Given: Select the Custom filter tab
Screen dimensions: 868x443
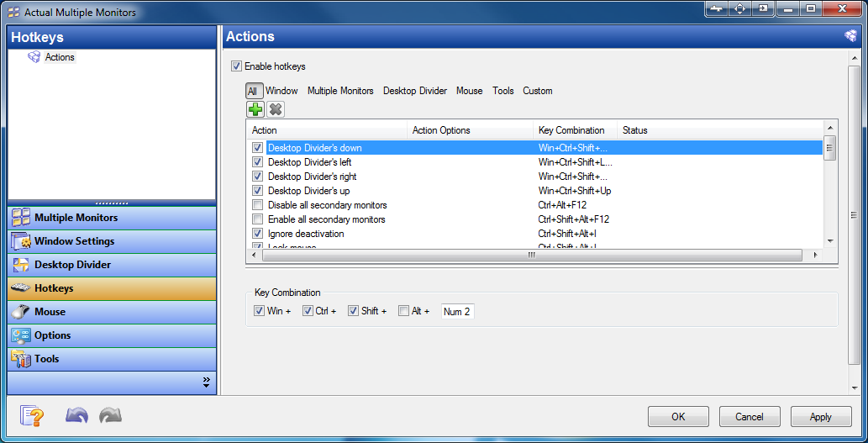Looking at the screenshot, I should pyautogui.click(x=538, y=91).
